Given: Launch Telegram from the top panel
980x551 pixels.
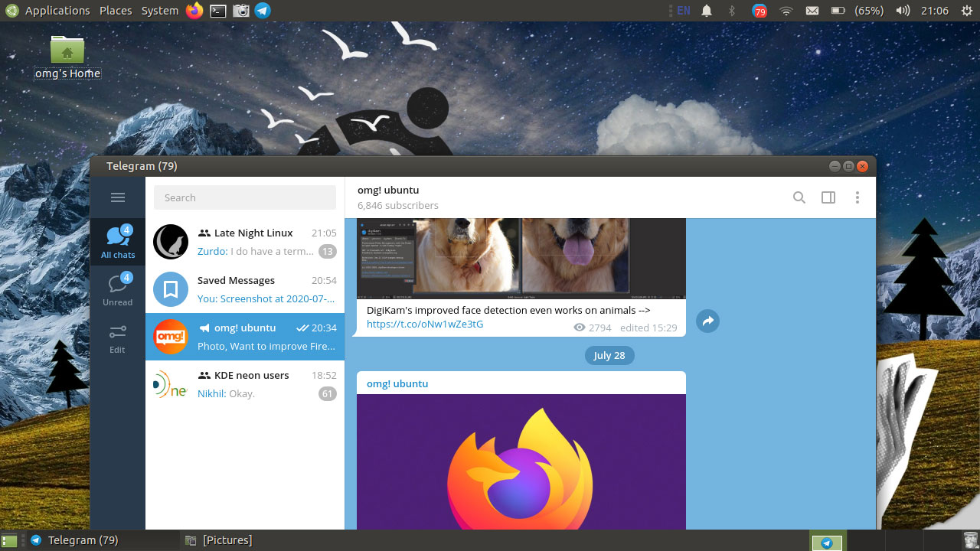Looking at the screenshot, I should coord(263,11).
